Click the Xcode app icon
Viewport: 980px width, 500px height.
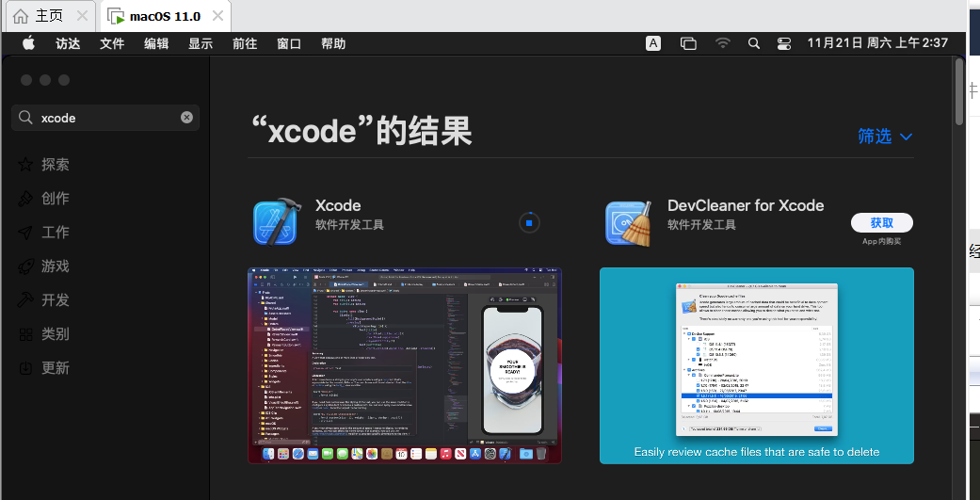[276, 222]
